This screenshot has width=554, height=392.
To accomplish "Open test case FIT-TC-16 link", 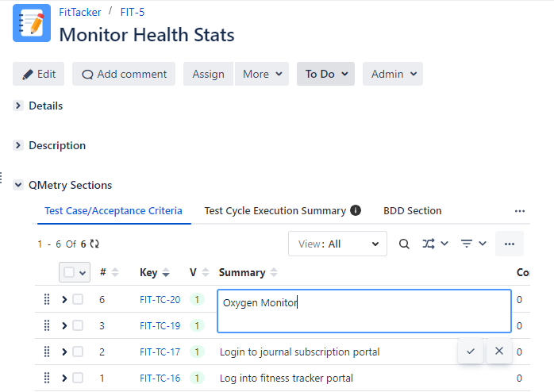I will click(160, 379).
